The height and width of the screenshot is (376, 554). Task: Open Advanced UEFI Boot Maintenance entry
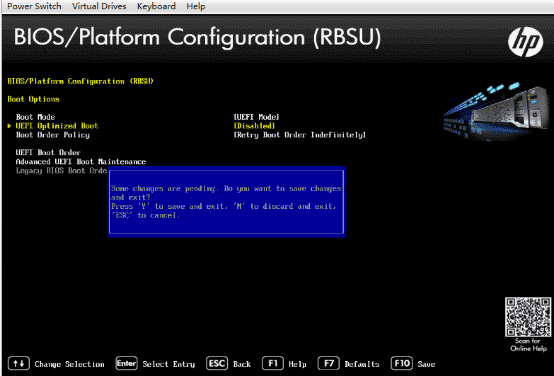click(x=81, y=162)
